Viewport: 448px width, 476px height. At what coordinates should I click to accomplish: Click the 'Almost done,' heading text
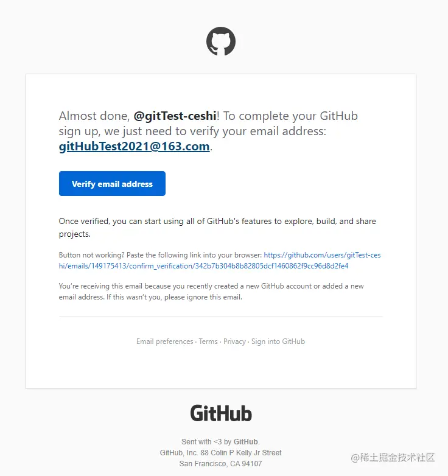pyautogui.click(x=94, y=116)
